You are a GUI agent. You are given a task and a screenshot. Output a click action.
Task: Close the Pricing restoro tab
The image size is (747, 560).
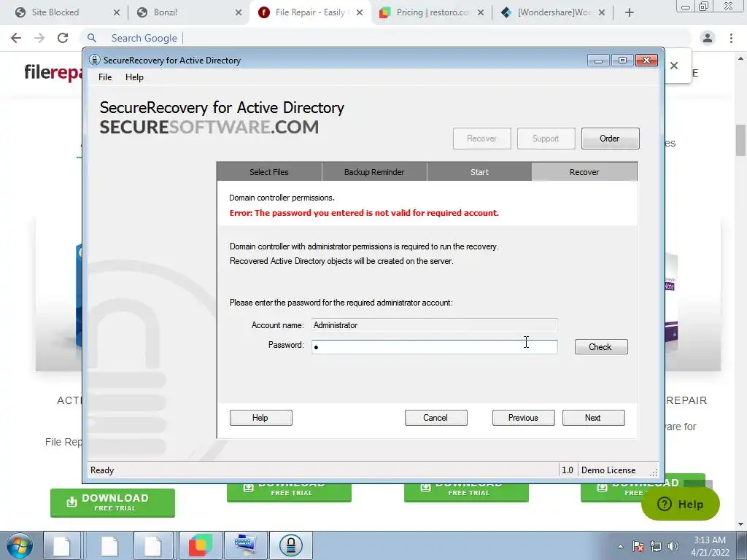coord(481,12)
